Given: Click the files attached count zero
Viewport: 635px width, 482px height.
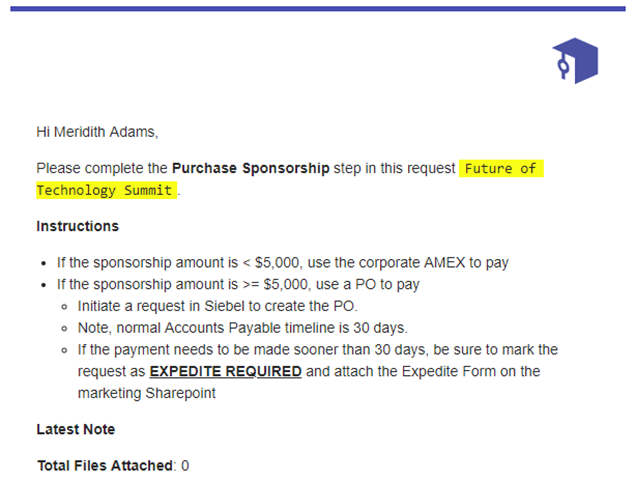Looking at the screenshot, I should point(185,466).
